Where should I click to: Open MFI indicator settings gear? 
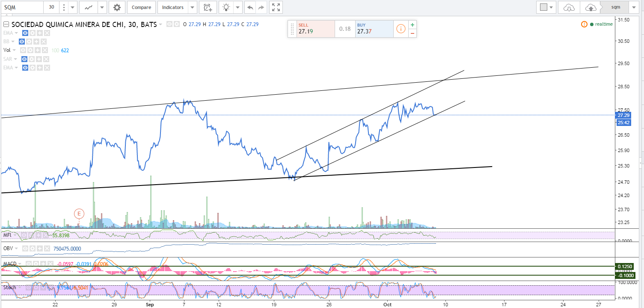pos(32,235)
